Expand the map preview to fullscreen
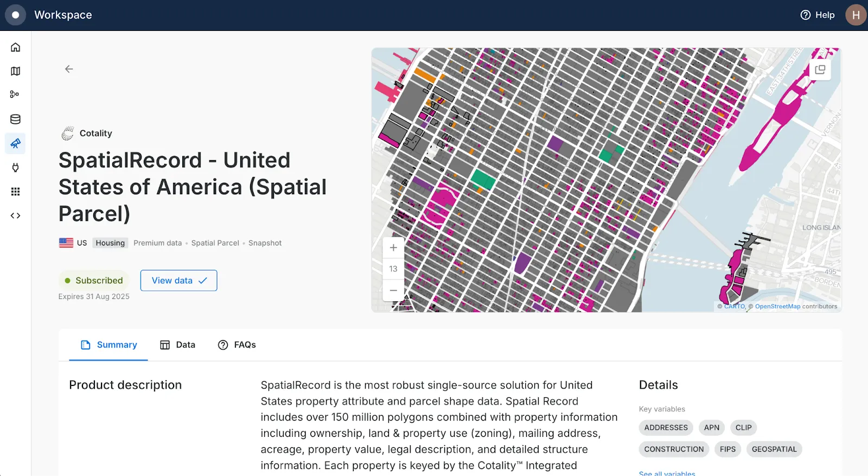The height and width of the screenshot is (476, 868). point(820,69)
